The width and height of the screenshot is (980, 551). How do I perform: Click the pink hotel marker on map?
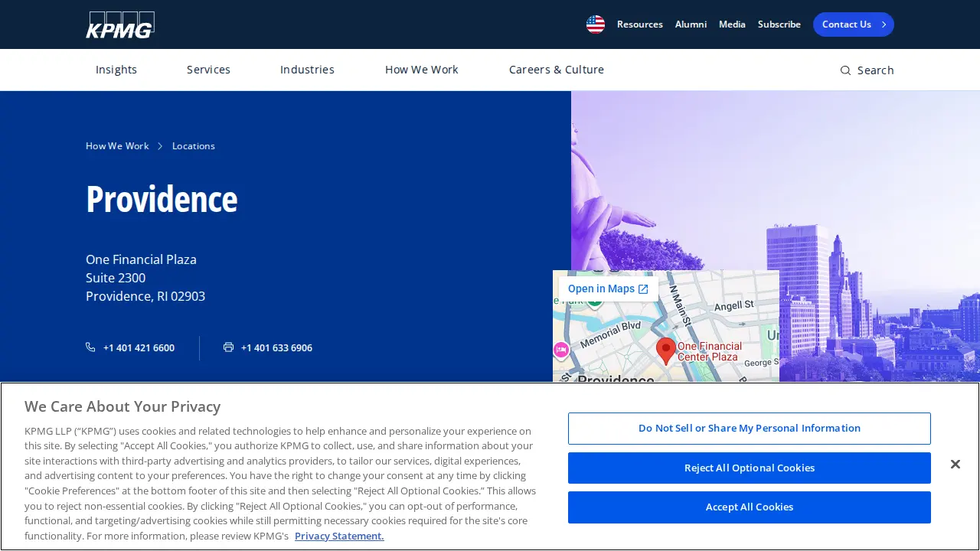pos(560,350)
